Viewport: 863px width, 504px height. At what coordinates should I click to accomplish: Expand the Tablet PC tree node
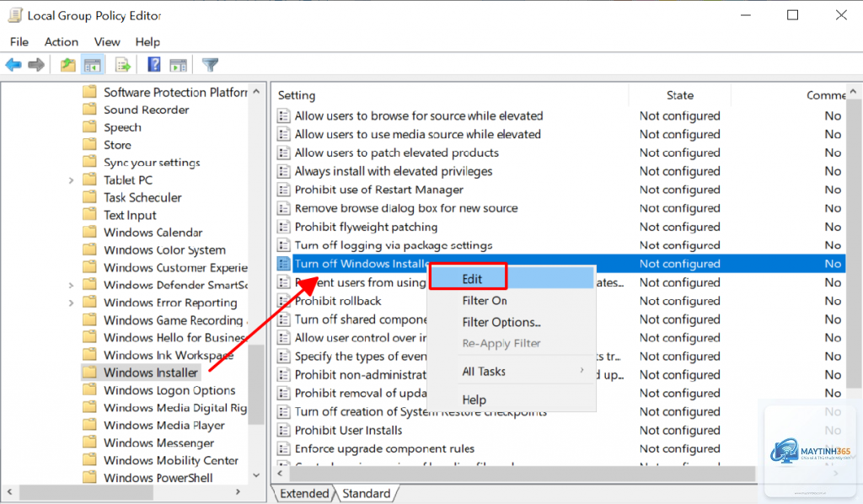(71, 180)
